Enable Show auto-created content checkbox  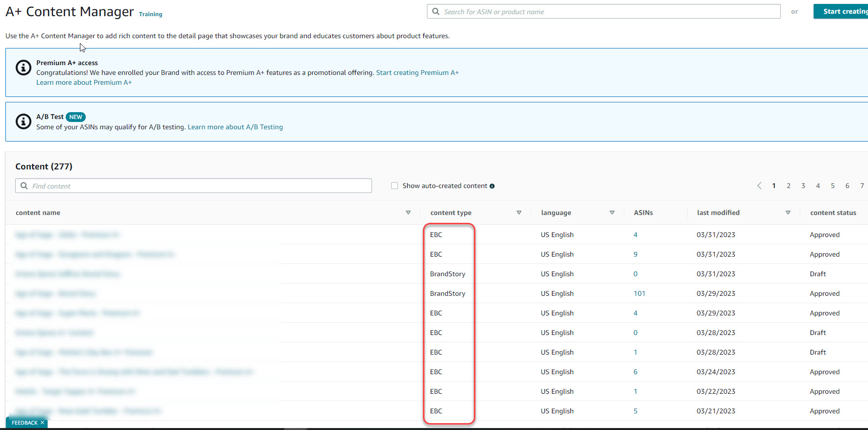pos(395,186)
